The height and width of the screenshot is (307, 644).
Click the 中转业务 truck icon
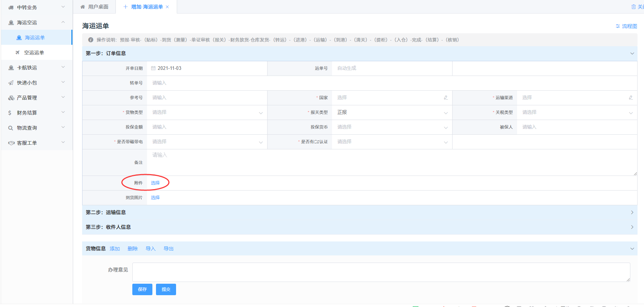(x=11, y=8)
